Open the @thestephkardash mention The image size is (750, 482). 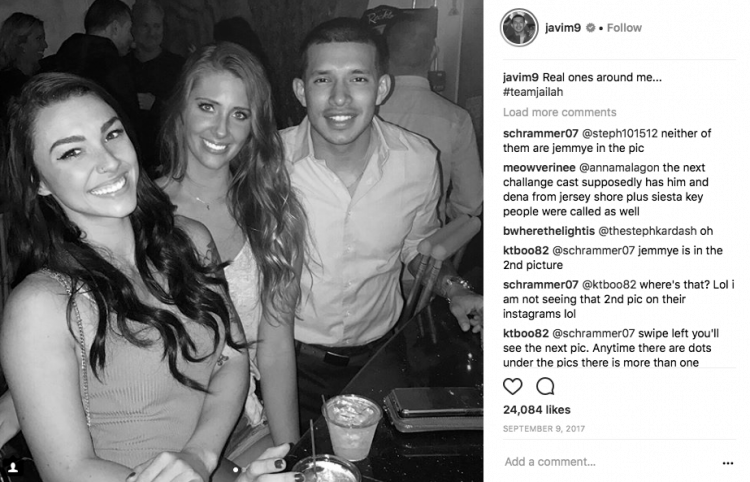click(x=648, y=231)
